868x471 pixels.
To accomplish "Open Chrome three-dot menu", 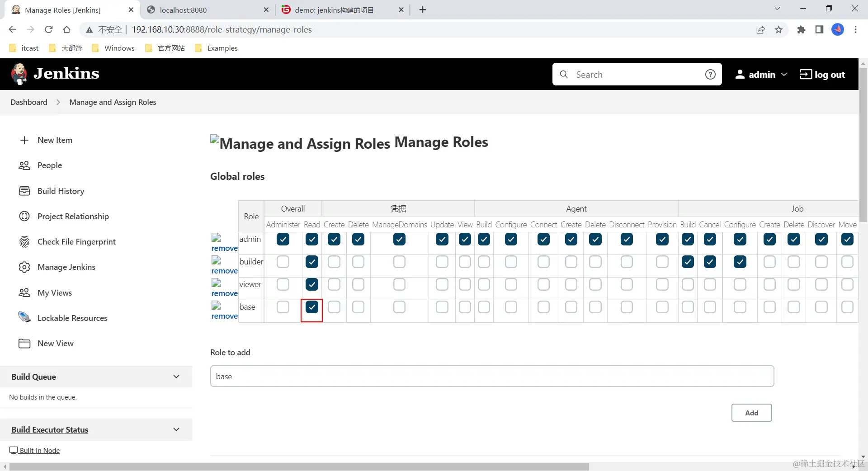I will tap(855, 29).
